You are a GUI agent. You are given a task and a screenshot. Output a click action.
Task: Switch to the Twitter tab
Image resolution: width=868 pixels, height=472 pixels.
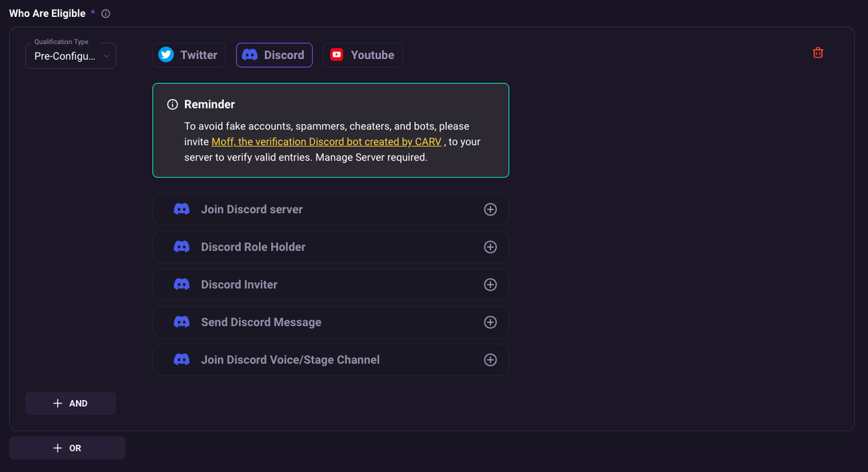pyautogui.click(x=189, y=55)
